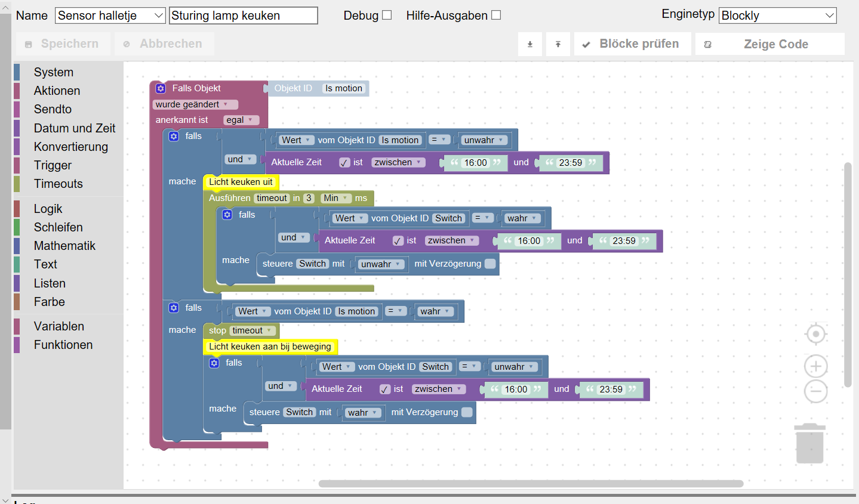859x504 pixels.
Task: Click the import blocks upload icon
Action: click(x=558, y=44)
